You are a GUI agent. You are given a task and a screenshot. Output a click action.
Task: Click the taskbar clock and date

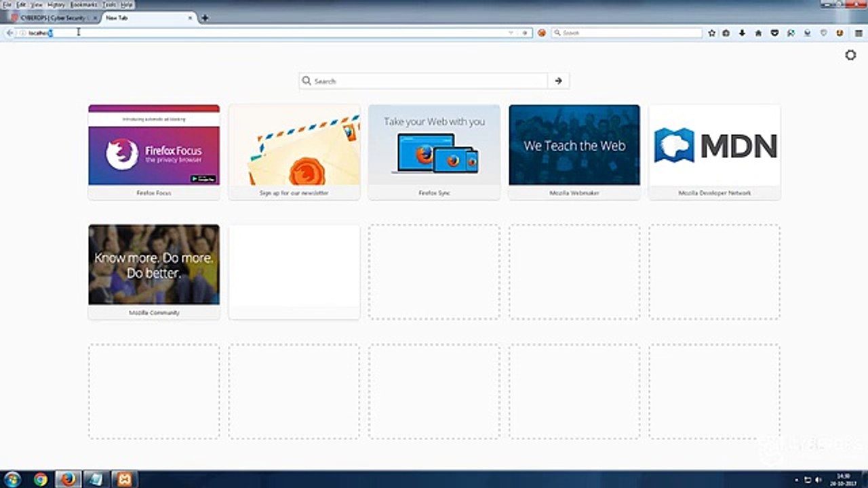click(x=843, y=480)
